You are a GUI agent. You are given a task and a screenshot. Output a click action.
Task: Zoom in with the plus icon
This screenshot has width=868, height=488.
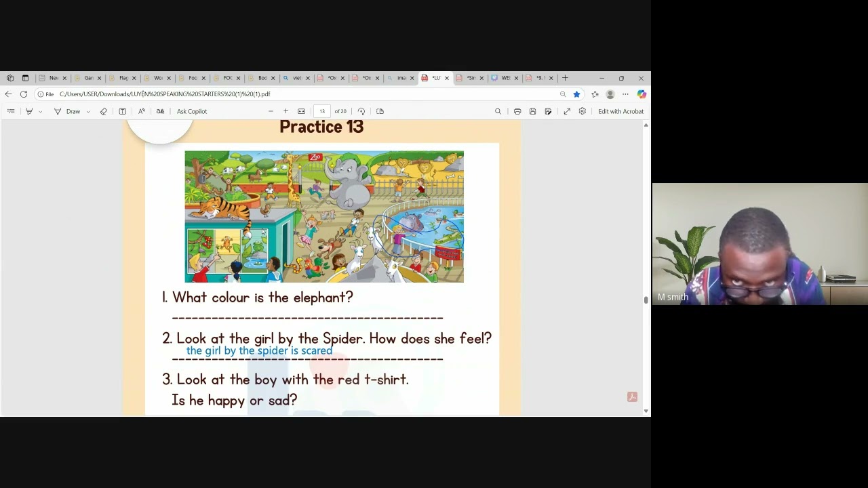[x=285, y=111]
